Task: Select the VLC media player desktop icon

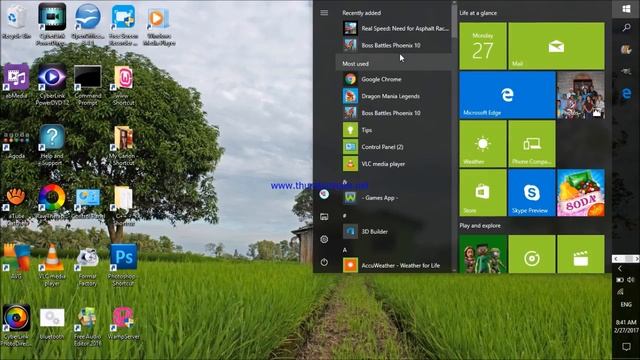Action: coord(52,265)
